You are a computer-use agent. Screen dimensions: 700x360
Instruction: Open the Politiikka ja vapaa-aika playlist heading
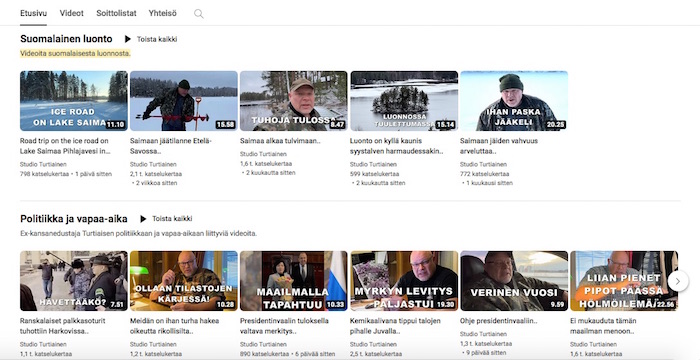click(x=74, y=219)
